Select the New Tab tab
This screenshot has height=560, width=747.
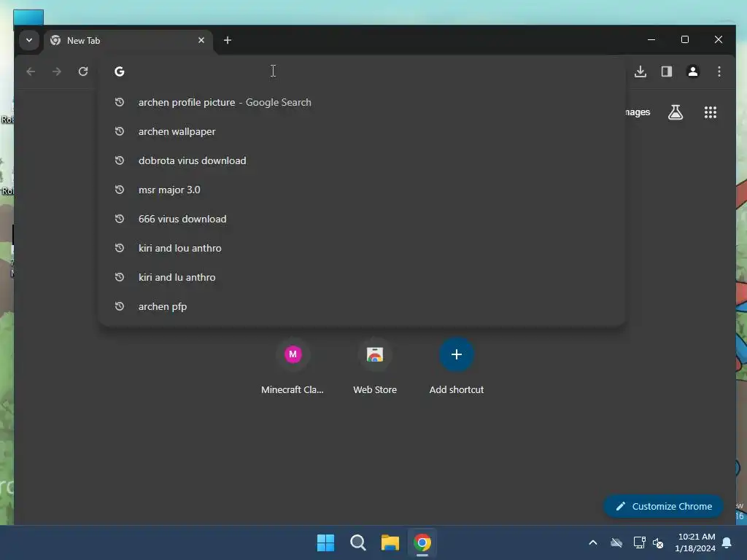(128, 41)
